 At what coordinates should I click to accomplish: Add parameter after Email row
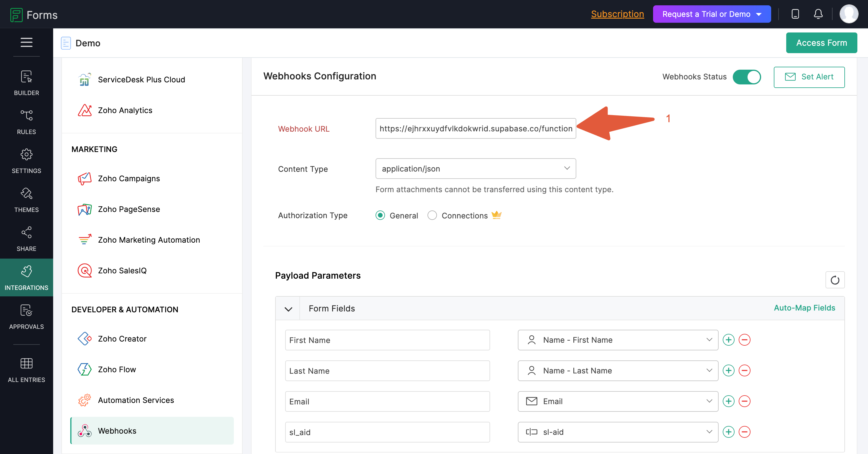[729, 401]
